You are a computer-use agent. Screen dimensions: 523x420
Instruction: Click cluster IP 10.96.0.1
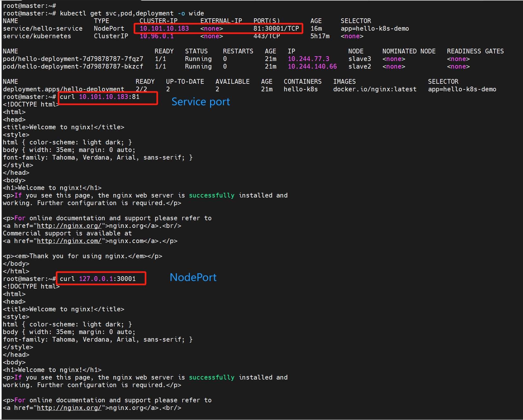[157, 36]
